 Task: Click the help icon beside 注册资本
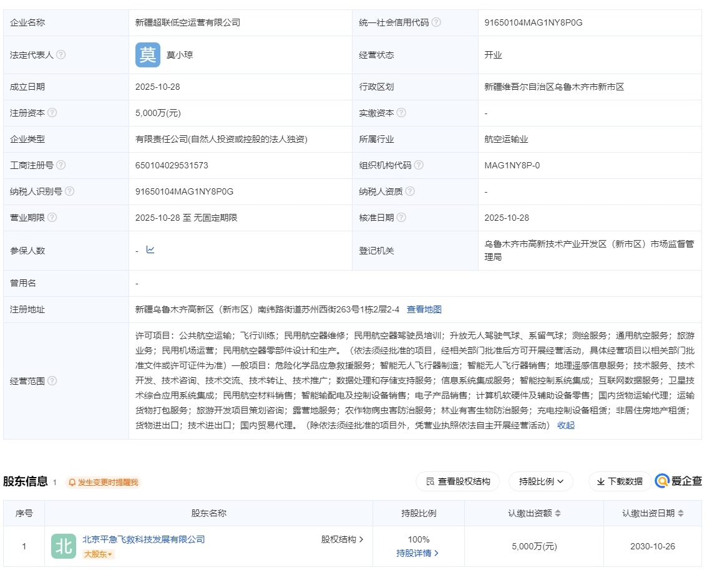tap(52, 113)
